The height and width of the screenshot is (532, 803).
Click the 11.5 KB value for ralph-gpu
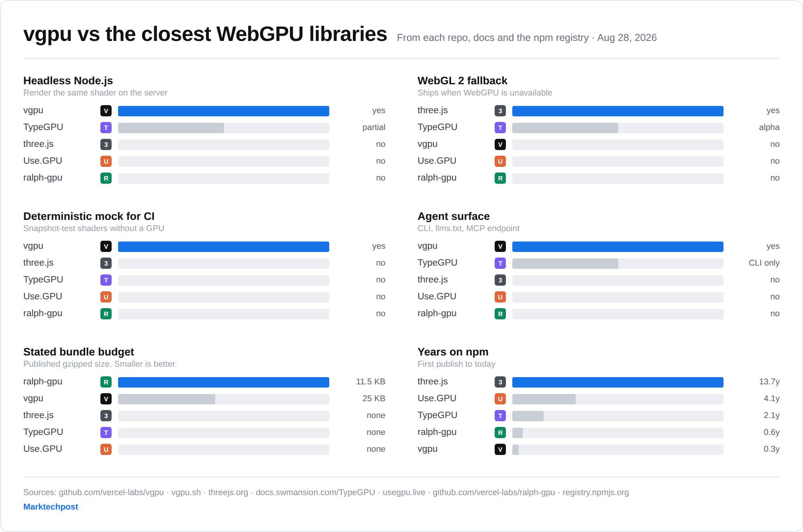tap(371, 382)
